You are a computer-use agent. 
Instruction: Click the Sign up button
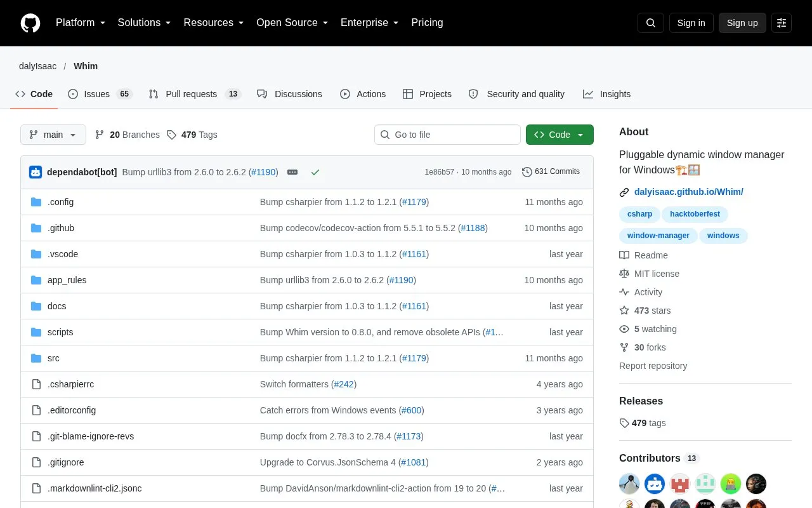pos(742,23)
